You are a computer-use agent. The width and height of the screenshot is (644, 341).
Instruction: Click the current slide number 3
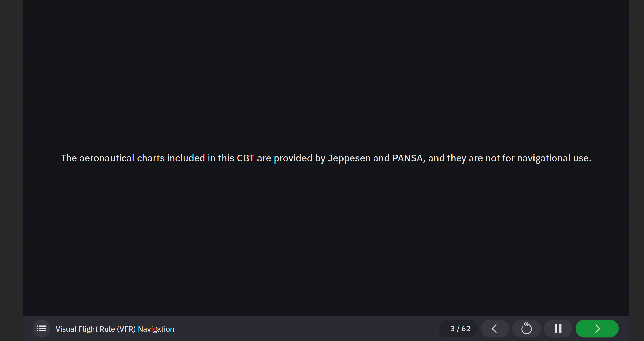tap(453, 329)
